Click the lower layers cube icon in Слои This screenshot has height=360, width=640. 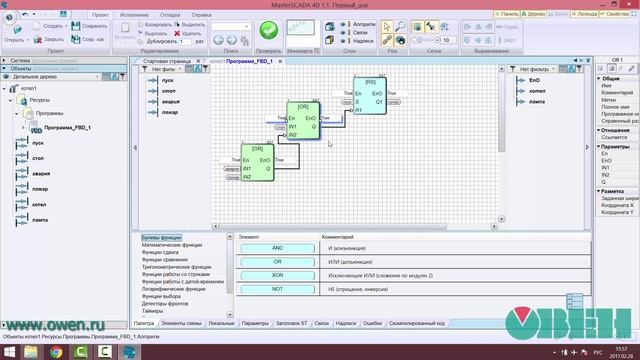330,40
